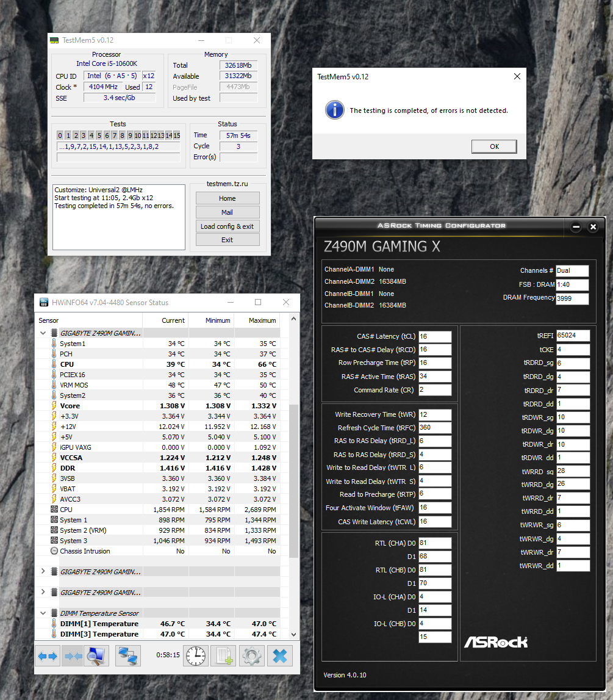Click the TestMem5 app icon in title bar
Screen dimensions: 613x700
pos(54,40)
